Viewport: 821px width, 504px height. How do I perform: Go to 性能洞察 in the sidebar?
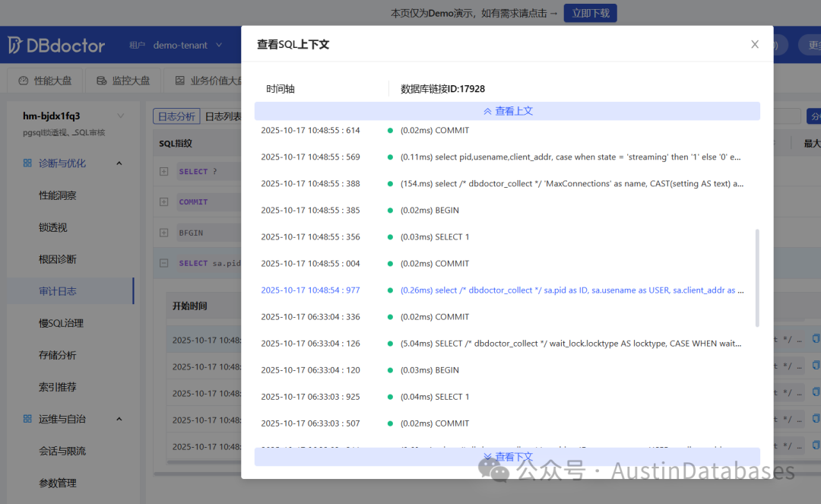tap(58, 195)
